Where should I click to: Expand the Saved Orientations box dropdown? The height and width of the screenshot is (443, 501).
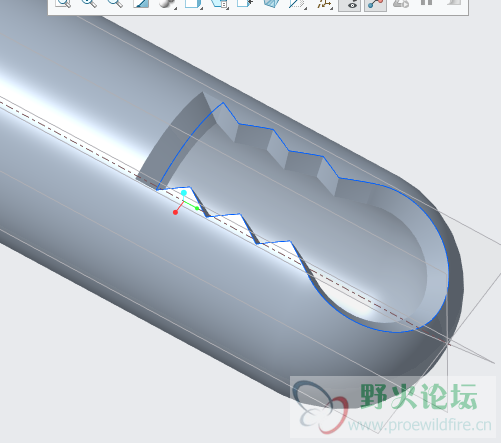[194, 3]
